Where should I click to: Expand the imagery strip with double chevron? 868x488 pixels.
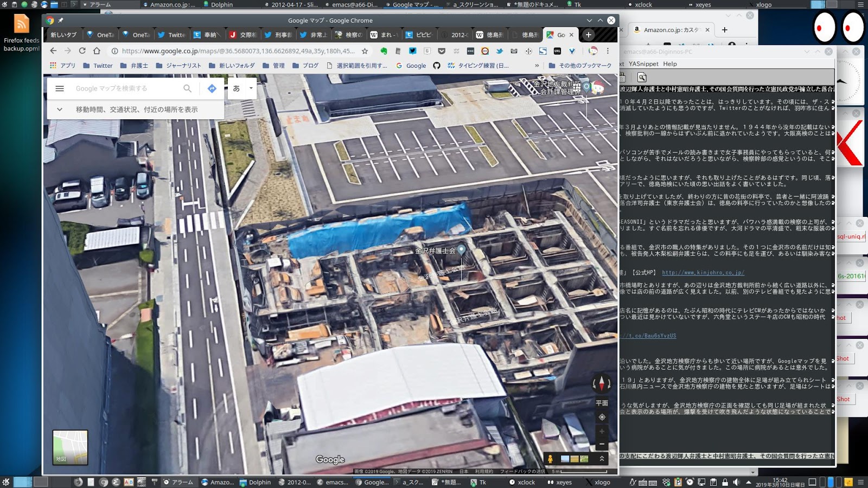coord(602,459)
